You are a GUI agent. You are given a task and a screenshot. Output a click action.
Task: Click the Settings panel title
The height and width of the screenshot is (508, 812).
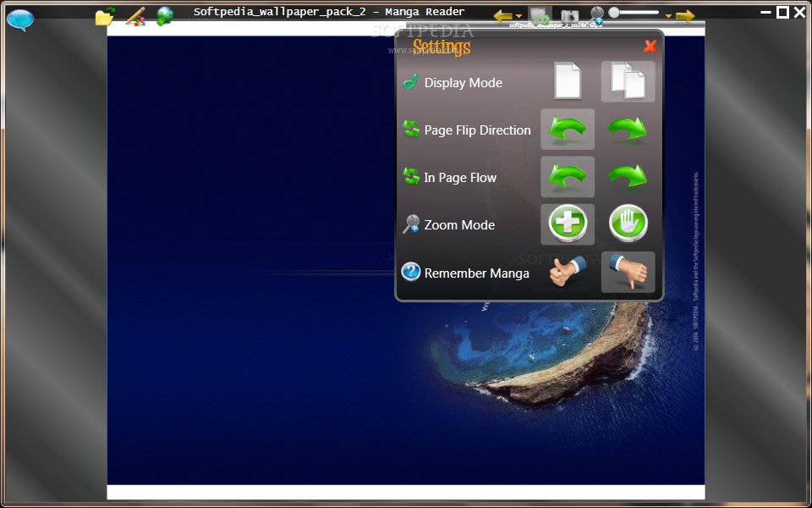pyautogui.click(x=442, y=47)
